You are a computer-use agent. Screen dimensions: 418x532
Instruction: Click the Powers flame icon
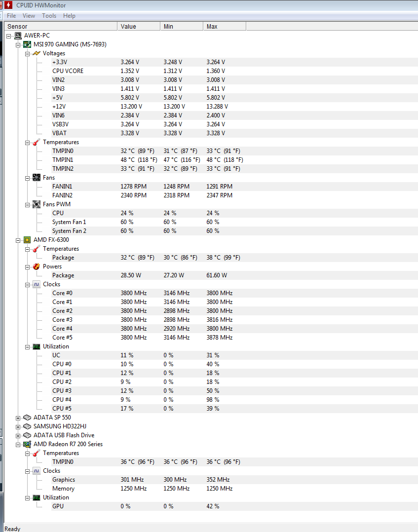tap(37, 266)
